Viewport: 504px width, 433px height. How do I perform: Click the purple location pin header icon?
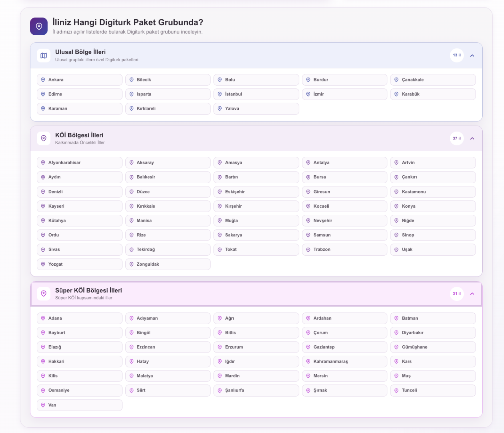pyautogui.click(x=39, y=26)
